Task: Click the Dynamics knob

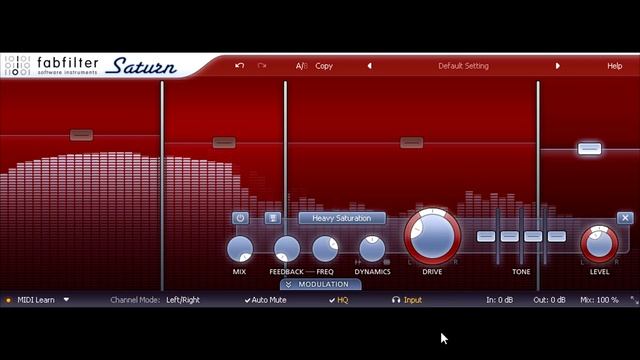Action: 372,249
